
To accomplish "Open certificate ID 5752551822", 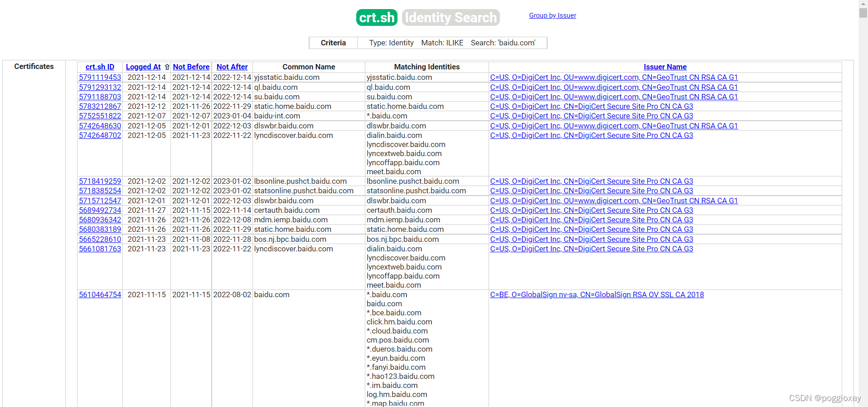I will (100, 116).
